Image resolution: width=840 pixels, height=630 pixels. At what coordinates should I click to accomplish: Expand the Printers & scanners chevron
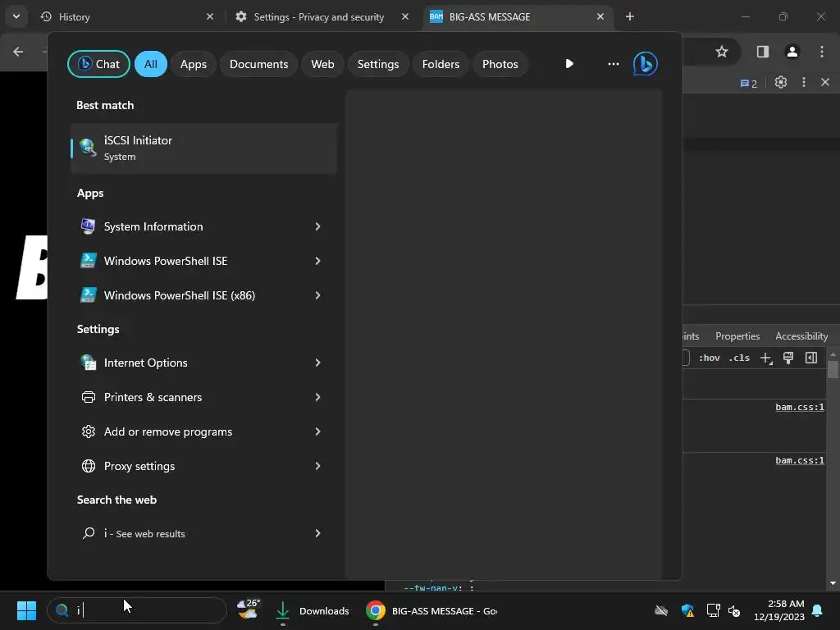point(317,397)
